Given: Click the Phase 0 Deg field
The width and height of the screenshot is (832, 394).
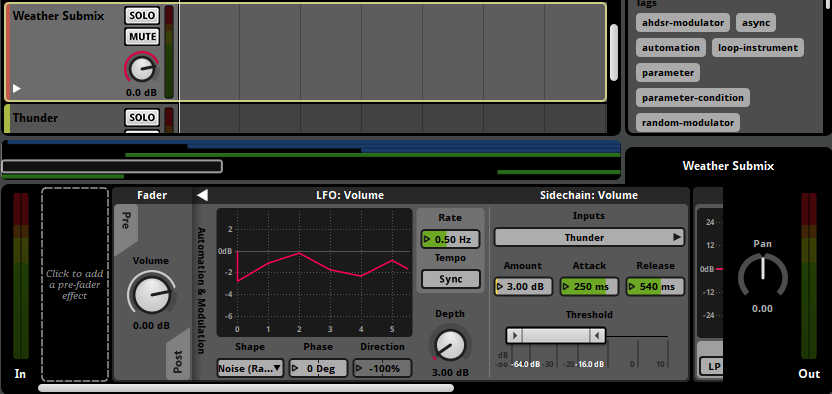Looking at the screenshot, I should click(318, 368).
